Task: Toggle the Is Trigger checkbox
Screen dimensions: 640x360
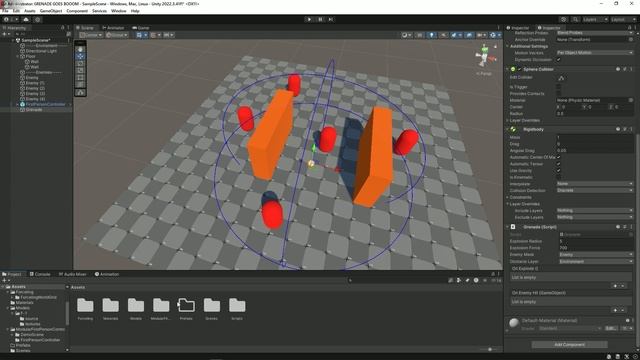Action: (559, 87)
